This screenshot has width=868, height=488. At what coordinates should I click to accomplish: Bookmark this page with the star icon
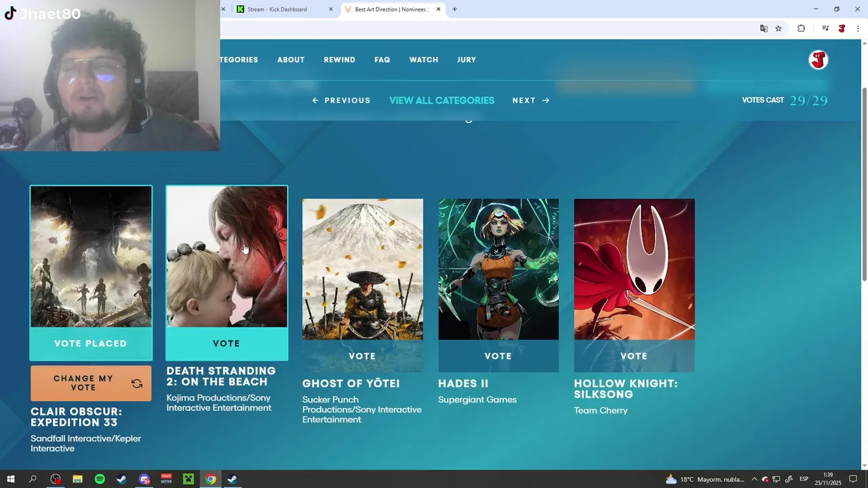point(778,28)
